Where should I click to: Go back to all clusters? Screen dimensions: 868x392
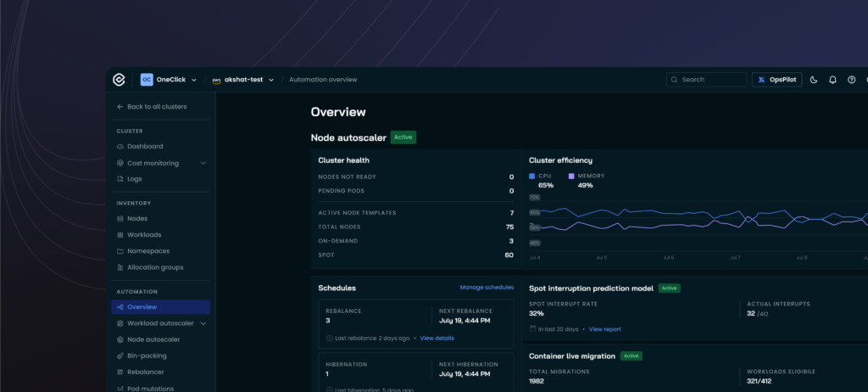click(153, 106)
